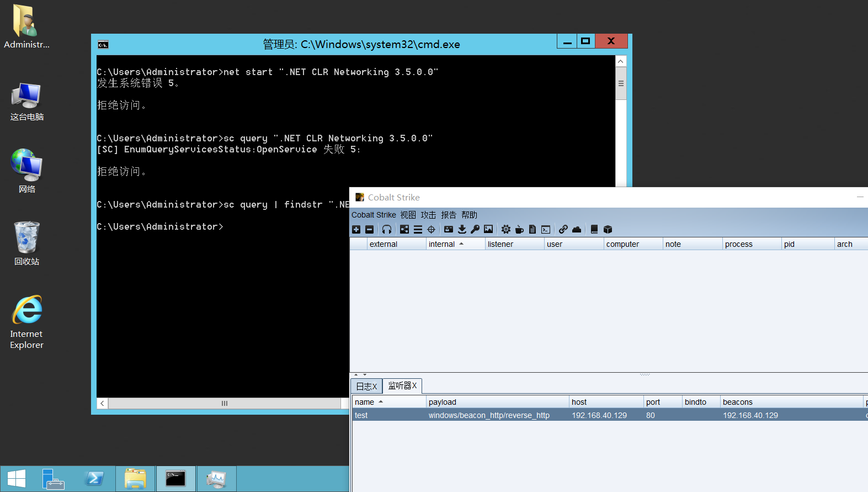Open the 帮助 menu
The image size is (868, 492).
point(469,215)
